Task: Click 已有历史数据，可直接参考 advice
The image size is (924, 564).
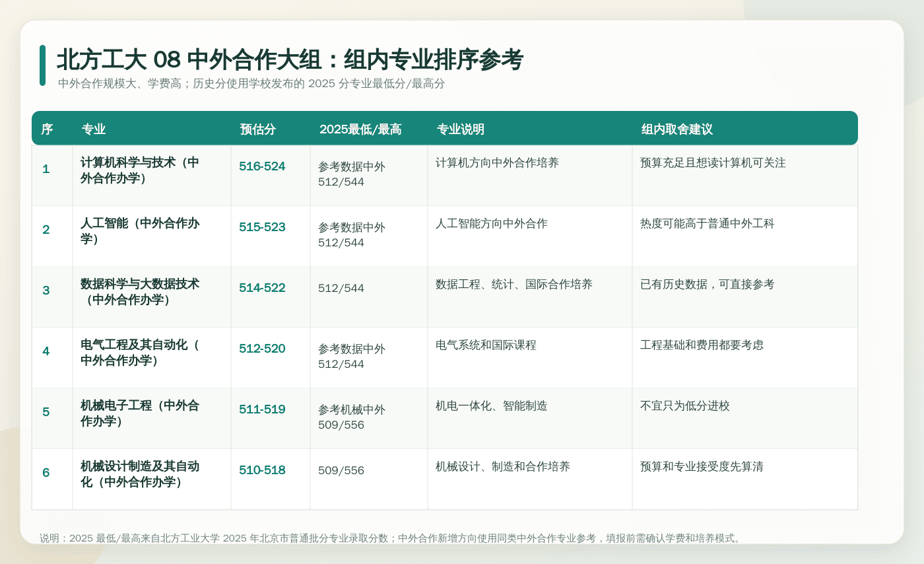Action: click(708, 284)
